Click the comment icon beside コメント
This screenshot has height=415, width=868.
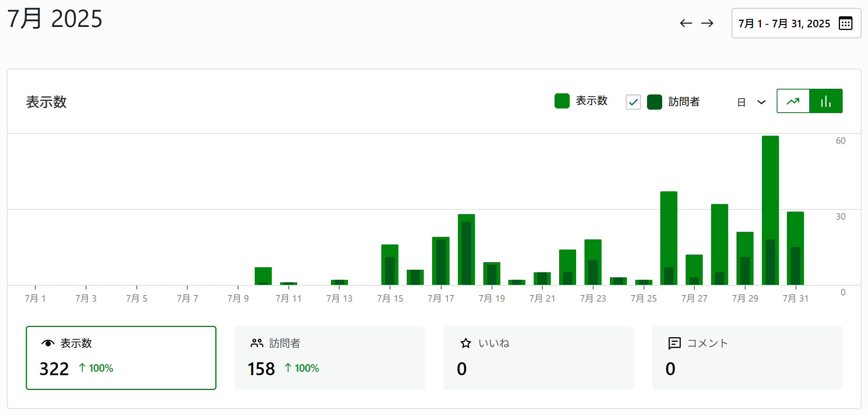[x=675, y=343]
